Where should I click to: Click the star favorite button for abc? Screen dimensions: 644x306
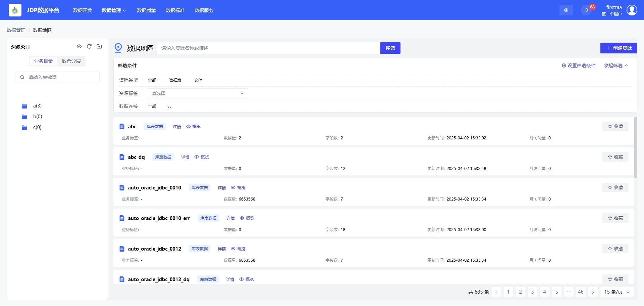[x=615, y=126]
